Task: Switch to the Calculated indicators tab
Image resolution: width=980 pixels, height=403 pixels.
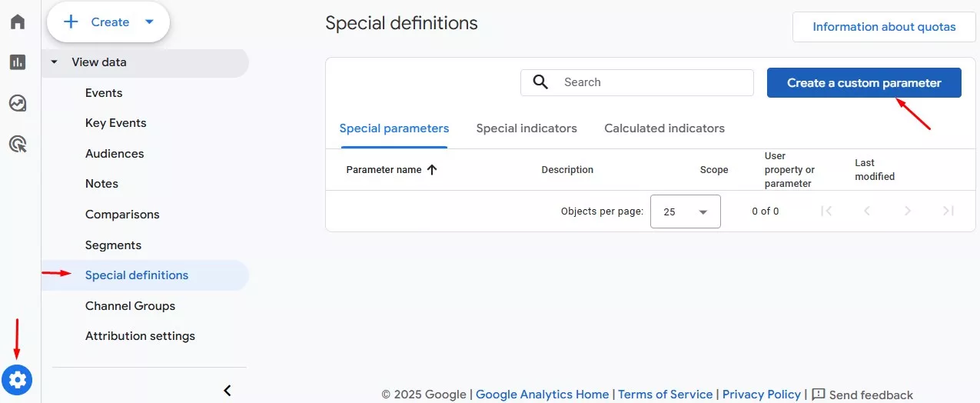Action: [x=664, y=128]
